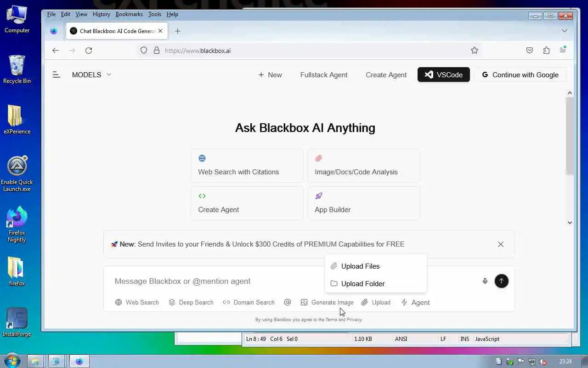Toggle Domain Search mode
Image resolution: width=588 pixels, height=368 pixels.
pos(249,302)
